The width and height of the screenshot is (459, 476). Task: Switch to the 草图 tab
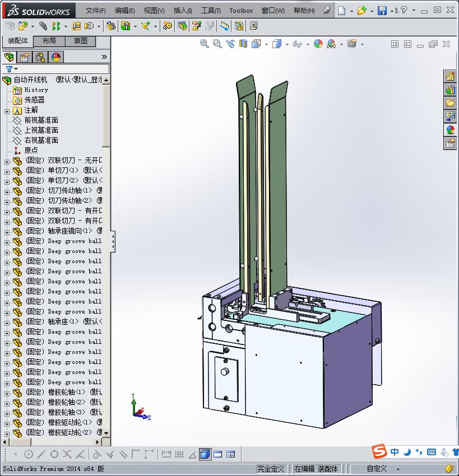81,41
